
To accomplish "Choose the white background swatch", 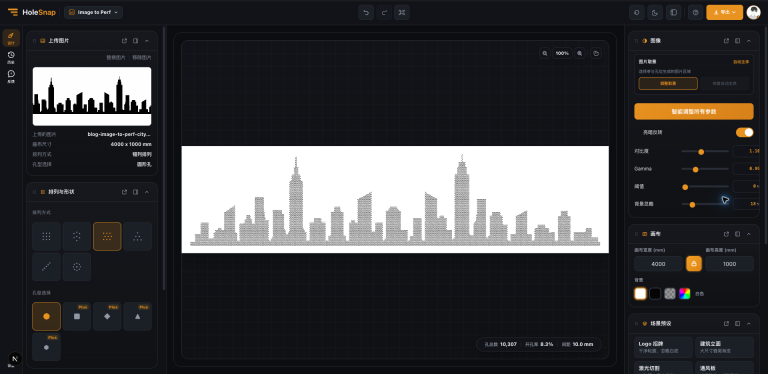I will [640, 294].
